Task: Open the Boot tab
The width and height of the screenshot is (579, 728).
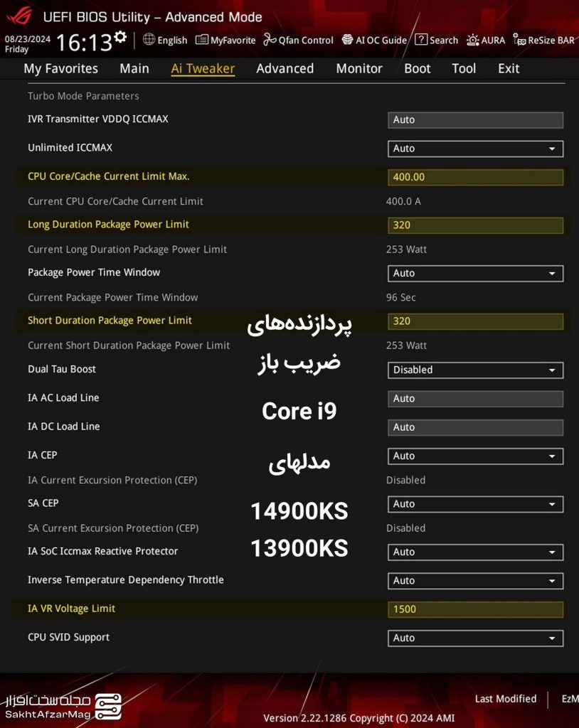Action: [x=418, y=68]
